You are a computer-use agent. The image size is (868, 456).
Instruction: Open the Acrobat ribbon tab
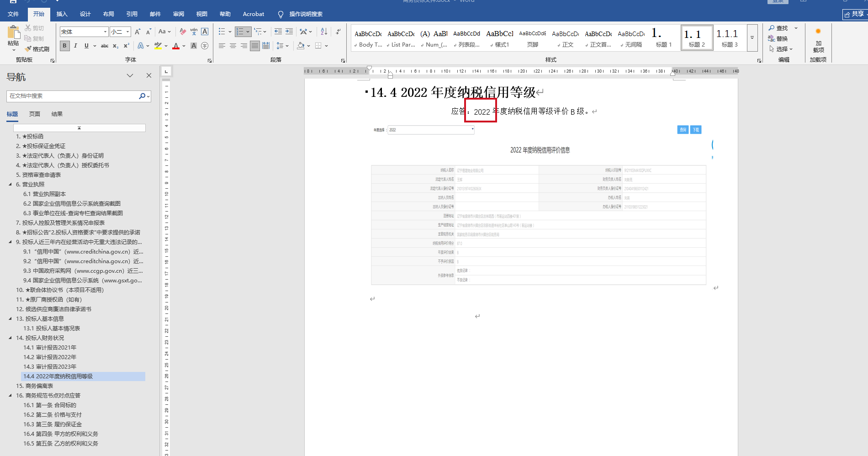pyautogui.click(x=253, y=14)
